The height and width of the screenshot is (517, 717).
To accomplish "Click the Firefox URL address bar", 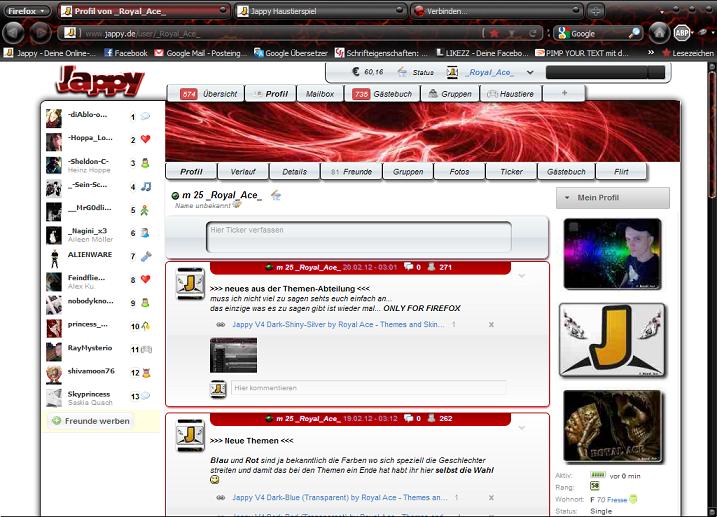I will coord(279,33).
